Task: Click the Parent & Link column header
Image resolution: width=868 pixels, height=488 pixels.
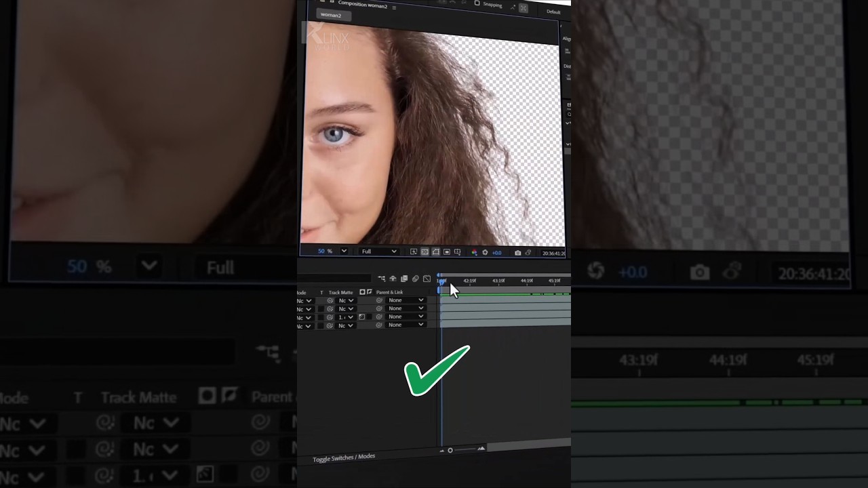Action: click(389, 292)
